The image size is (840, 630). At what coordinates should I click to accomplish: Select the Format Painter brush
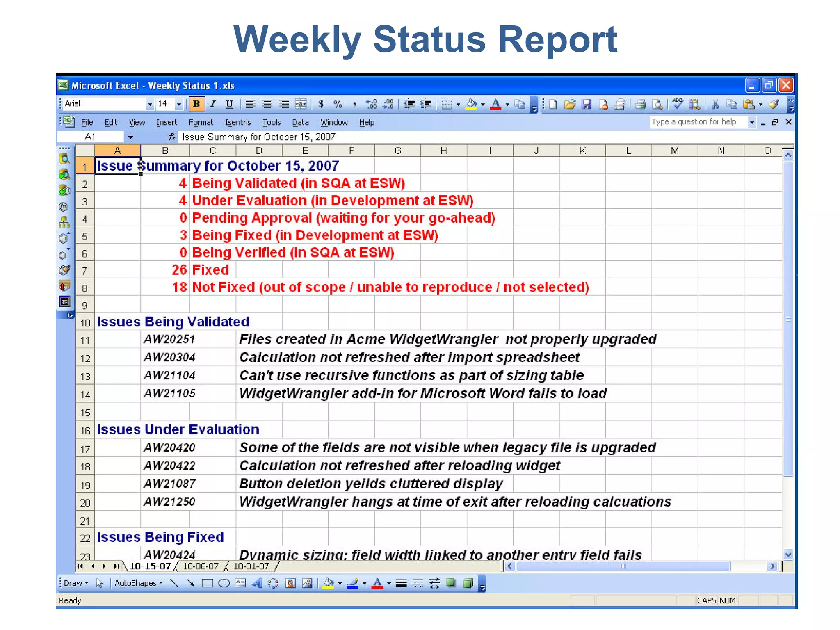[x=774, y=104]
